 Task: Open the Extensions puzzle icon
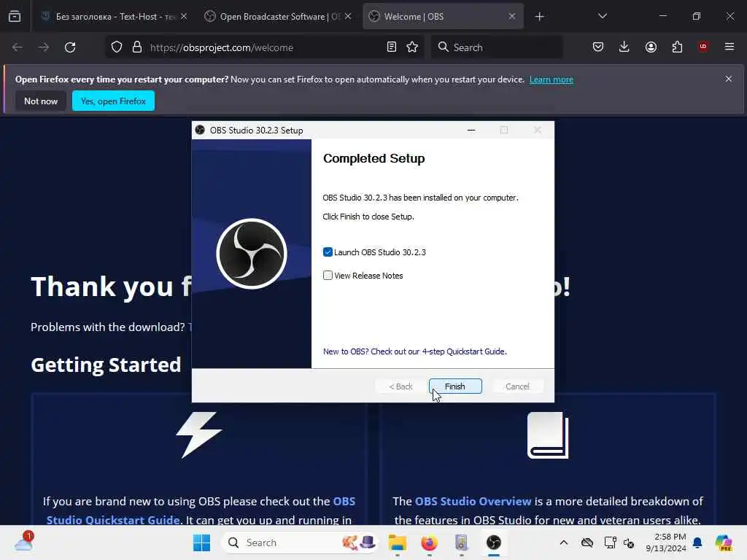click(677, 47)
